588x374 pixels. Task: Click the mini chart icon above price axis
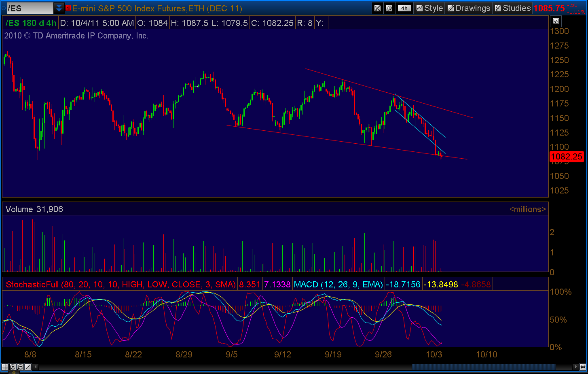tap(556, 21)
